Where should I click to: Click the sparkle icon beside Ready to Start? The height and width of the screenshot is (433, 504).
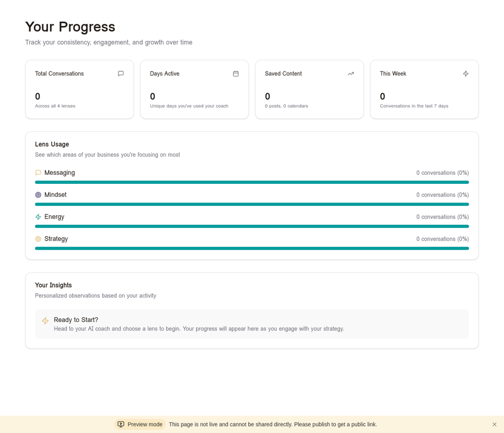coord(45,320)
